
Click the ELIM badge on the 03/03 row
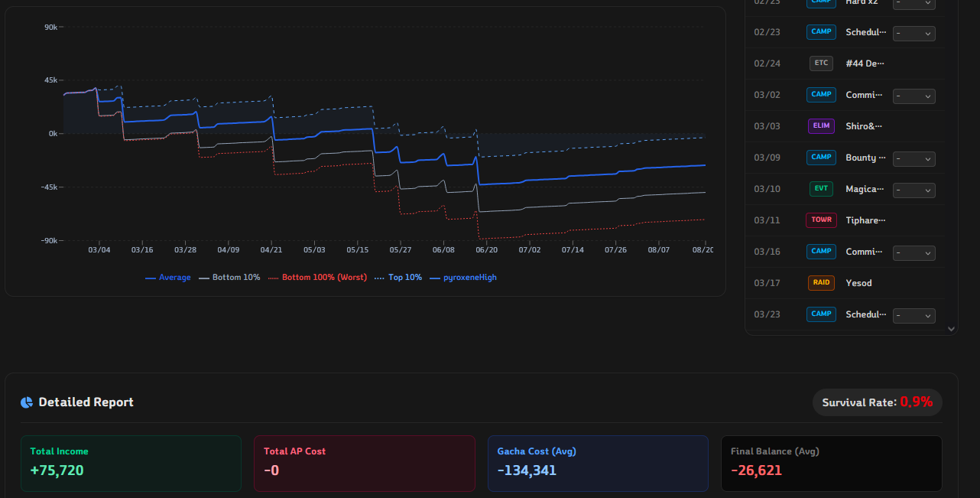(x=821, y=126)
